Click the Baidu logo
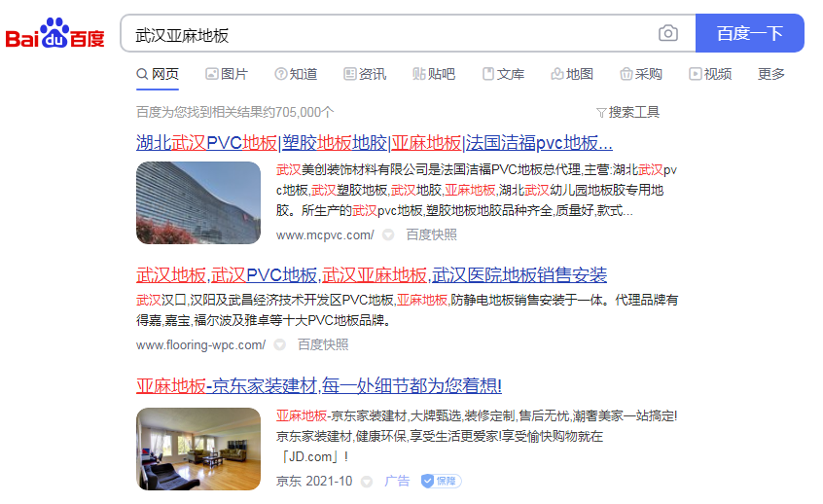 pos(55,34)
